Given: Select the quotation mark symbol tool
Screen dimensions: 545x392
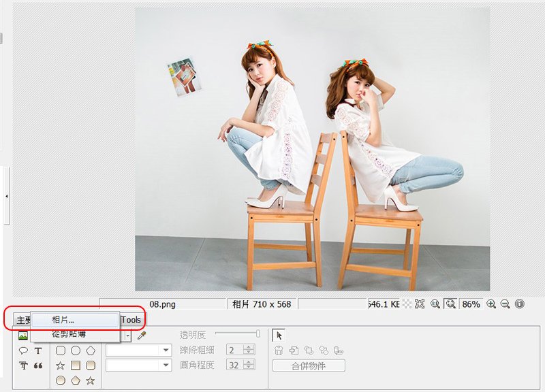Looking at the screenshot, I should click(38, 365).
